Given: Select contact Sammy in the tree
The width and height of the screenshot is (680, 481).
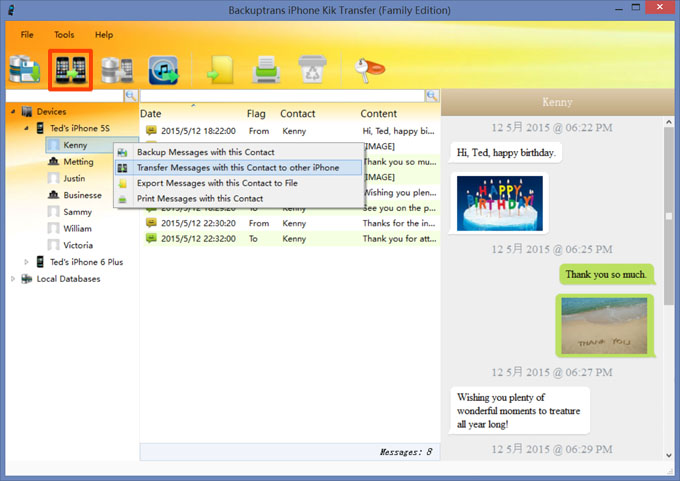Looking at the screenshot, I should (x=77, y=212).
